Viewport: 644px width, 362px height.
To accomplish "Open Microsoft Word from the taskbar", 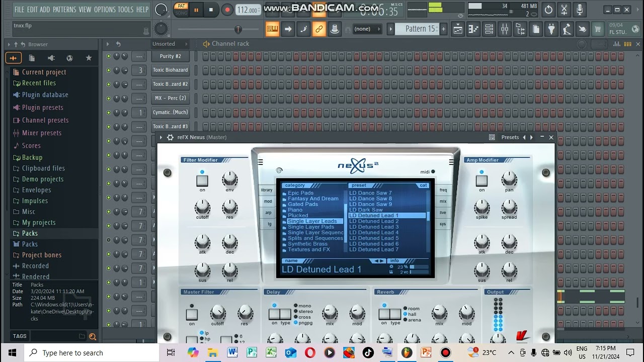I will (232, 352).
